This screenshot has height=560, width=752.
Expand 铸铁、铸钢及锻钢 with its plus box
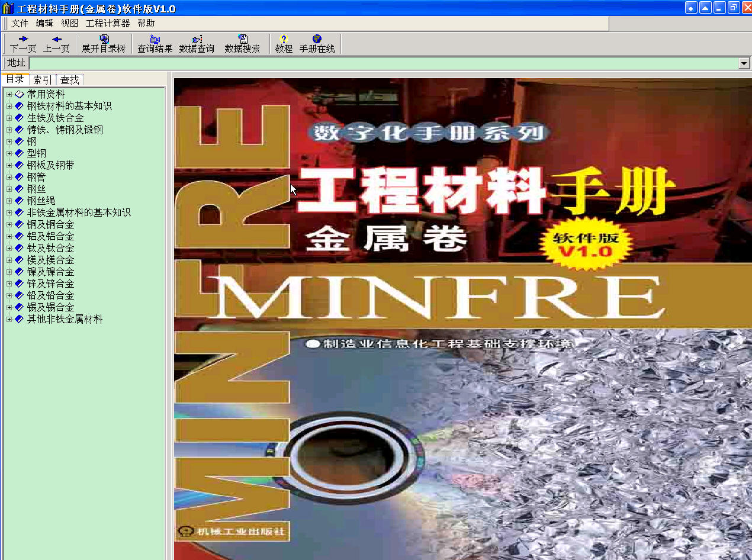[9, 130]
